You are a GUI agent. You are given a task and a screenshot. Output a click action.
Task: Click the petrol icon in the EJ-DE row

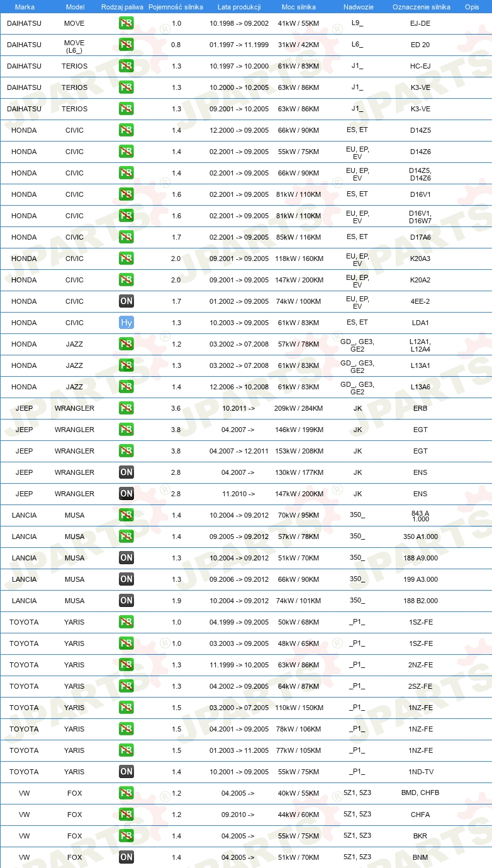[126, 23]
